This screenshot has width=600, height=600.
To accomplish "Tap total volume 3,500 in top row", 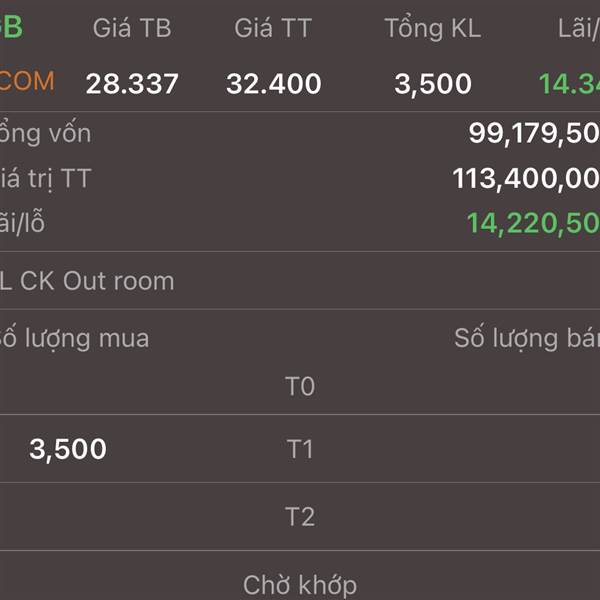I will point(433,85).
